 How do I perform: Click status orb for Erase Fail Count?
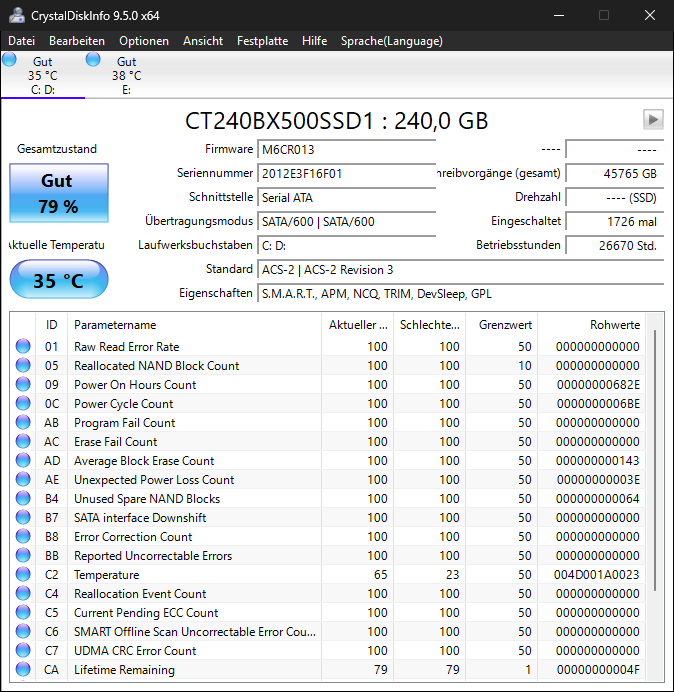point(23,441)
